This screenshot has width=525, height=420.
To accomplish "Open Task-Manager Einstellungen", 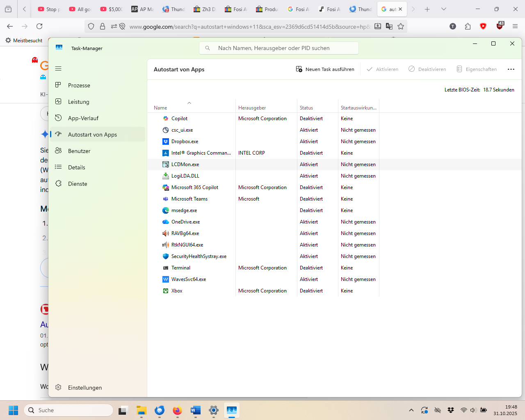I will [x=84, y=388].
